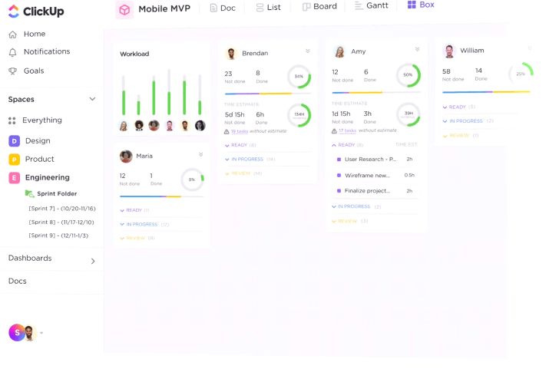The image size is (549, 392).
Task: Collapse Amy's card with double chevron
Action: (418, 49)
